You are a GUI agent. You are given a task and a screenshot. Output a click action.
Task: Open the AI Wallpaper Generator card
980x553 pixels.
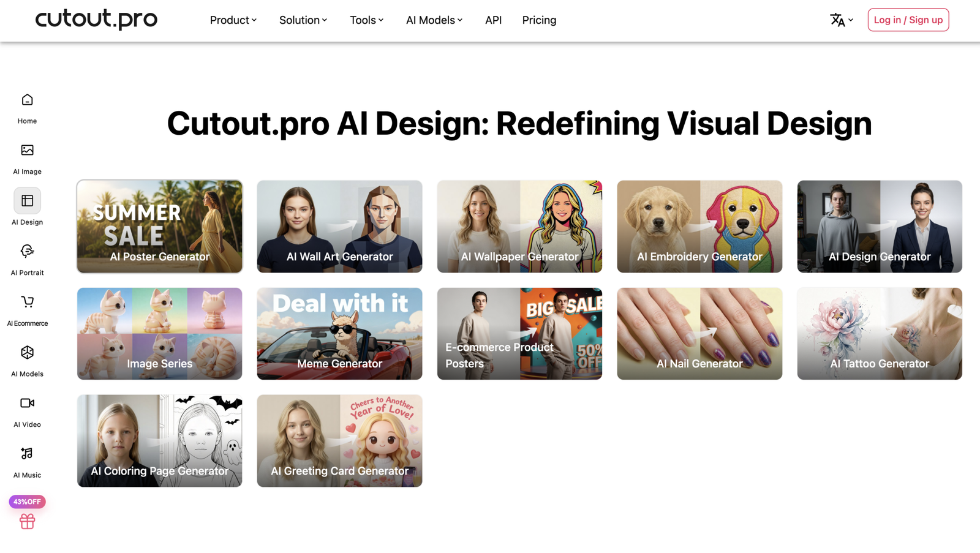point(519,227)
